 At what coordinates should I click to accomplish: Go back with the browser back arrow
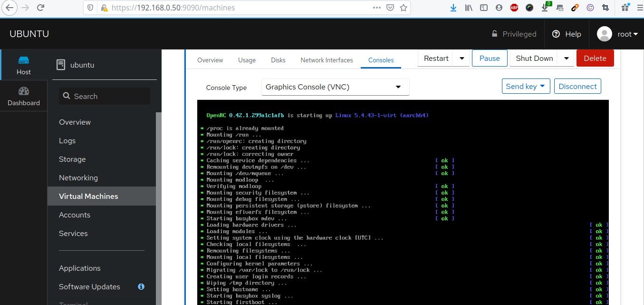tap(9, 8)
